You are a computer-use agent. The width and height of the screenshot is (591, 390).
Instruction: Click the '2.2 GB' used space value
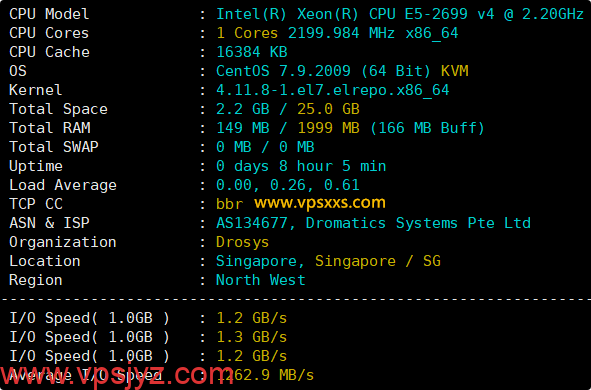[x=243, y=109]
